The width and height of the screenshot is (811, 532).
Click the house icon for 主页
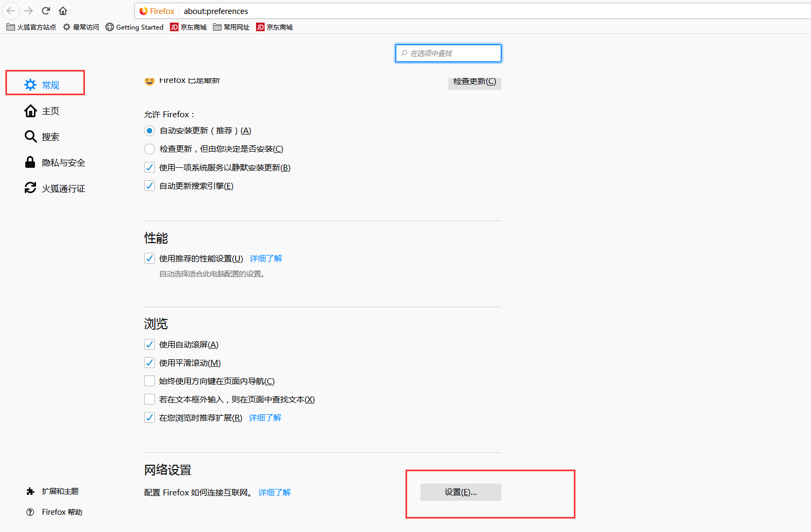[31, 111]
